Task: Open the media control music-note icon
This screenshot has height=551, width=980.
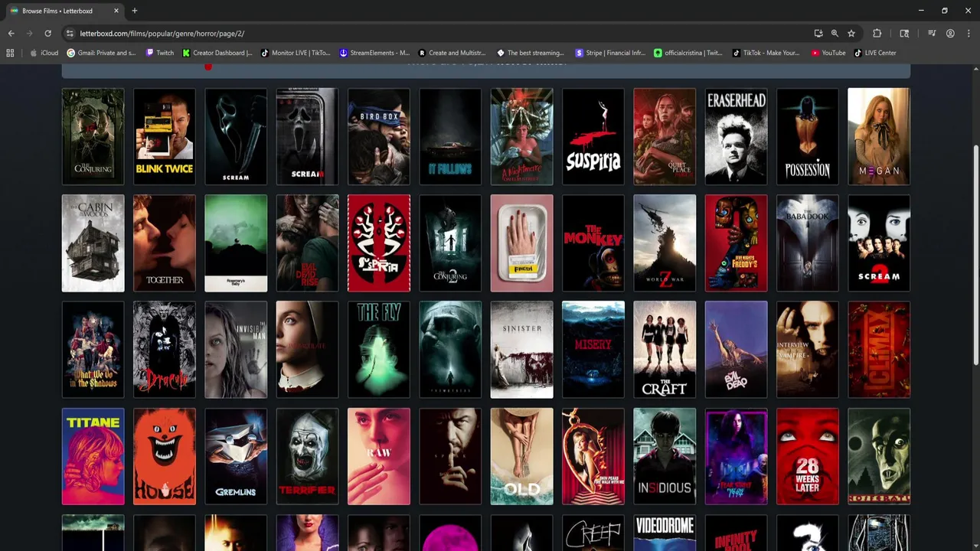Action: click(x=932, y=34)
